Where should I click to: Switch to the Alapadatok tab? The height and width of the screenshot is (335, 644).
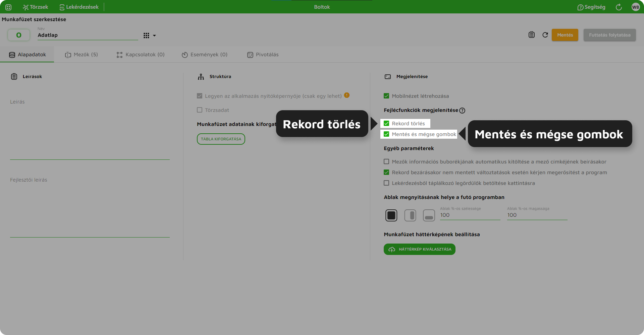27,55
